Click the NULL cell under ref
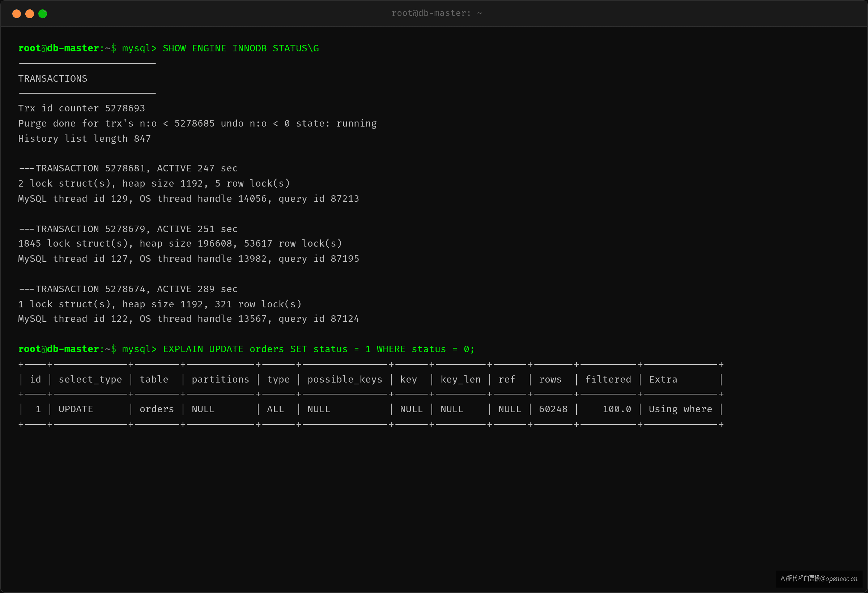 510,409
